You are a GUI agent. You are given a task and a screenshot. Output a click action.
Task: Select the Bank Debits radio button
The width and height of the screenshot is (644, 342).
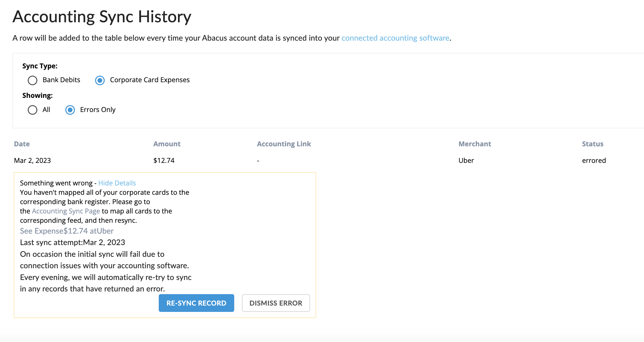32,80
